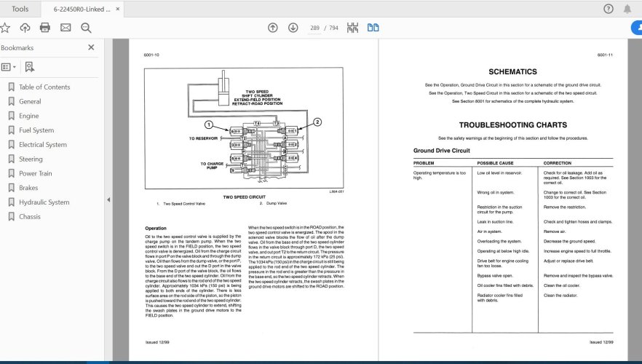Click the CORRECTION column header
642x364 pixels.
[x=558, y=163]
